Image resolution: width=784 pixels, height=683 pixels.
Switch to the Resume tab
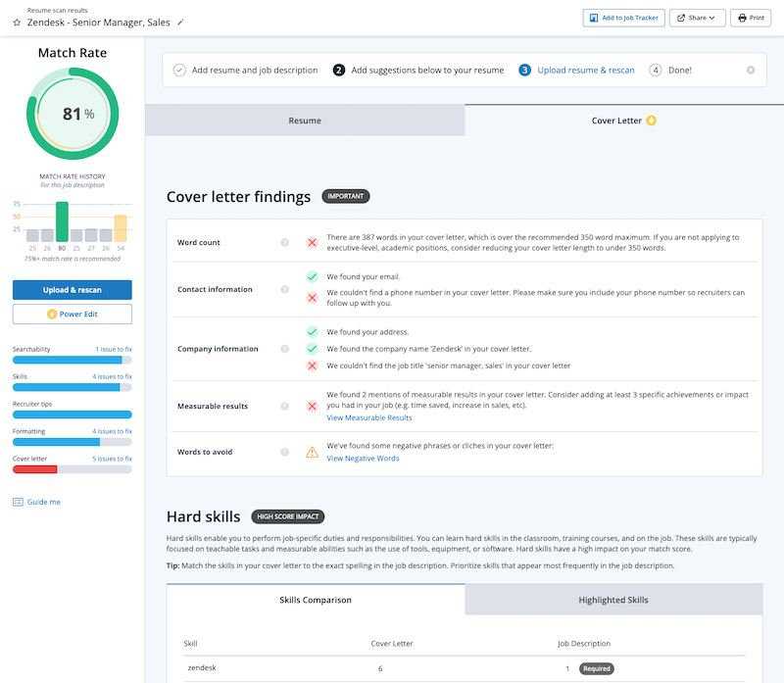coord(305,121)
